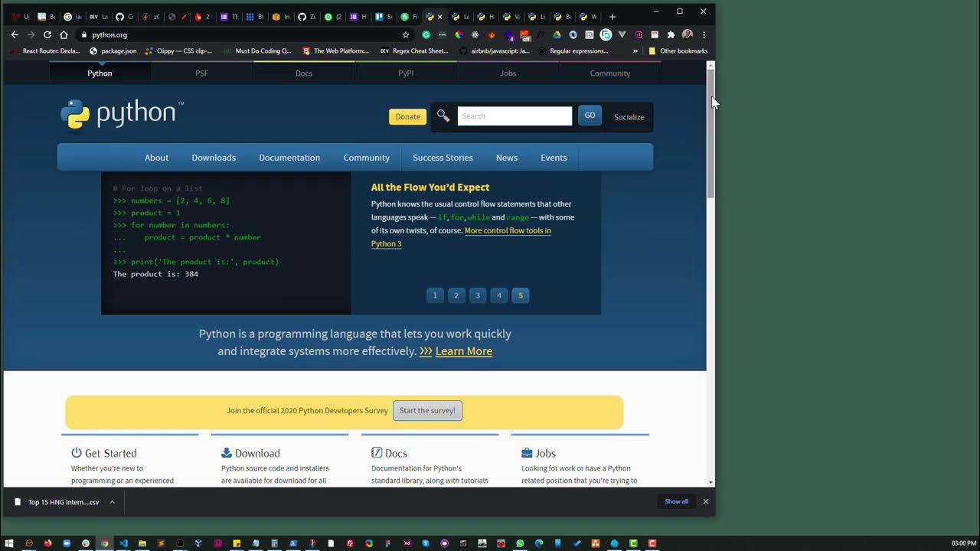Open the Community menu in the blue navigation bar
The height and width of the screenshot is (551, 980).
(x=367, y=158)
